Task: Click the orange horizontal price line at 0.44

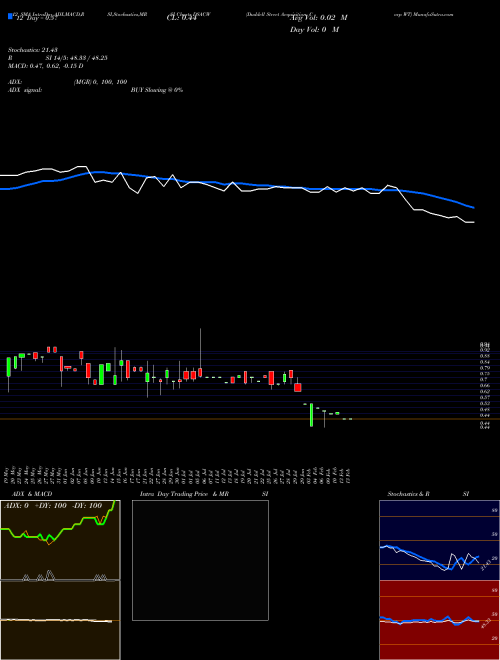Action: click(x=250, y=419)
